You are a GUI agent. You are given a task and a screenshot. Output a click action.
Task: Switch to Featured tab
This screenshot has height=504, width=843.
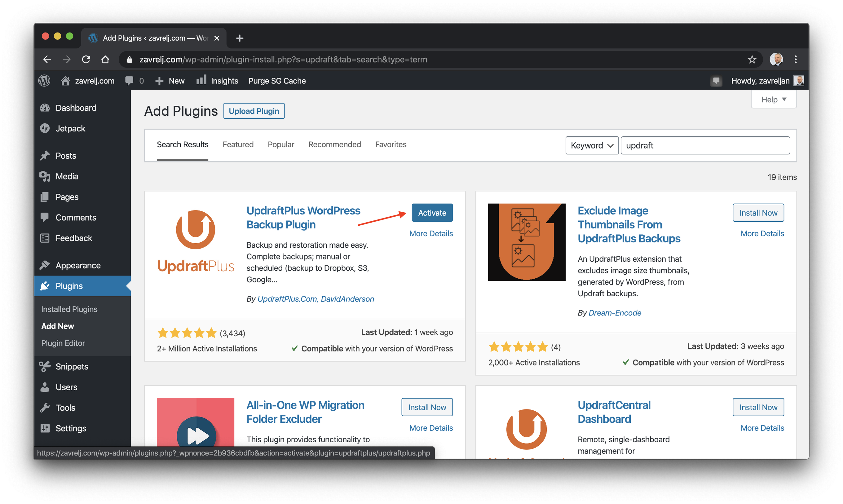[x=238, y=144]
